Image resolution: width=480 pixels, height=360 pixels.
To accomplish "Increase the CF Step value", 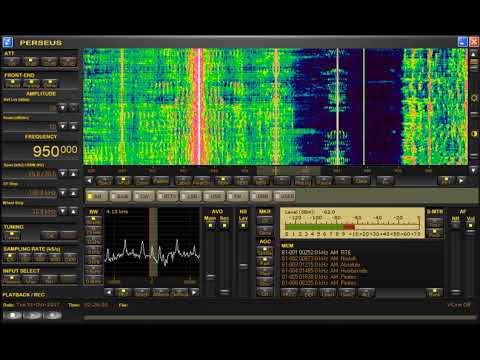I will pos(73,193).
